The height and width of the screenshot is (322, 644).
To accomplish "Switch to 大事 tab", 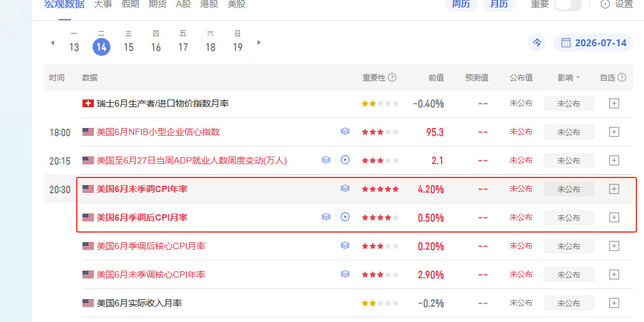I will tap(103, 4).
